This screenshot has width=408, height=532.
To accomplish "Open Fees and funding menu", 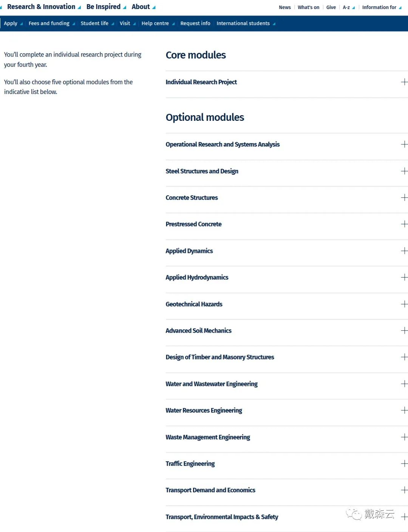I will point(52,23).
